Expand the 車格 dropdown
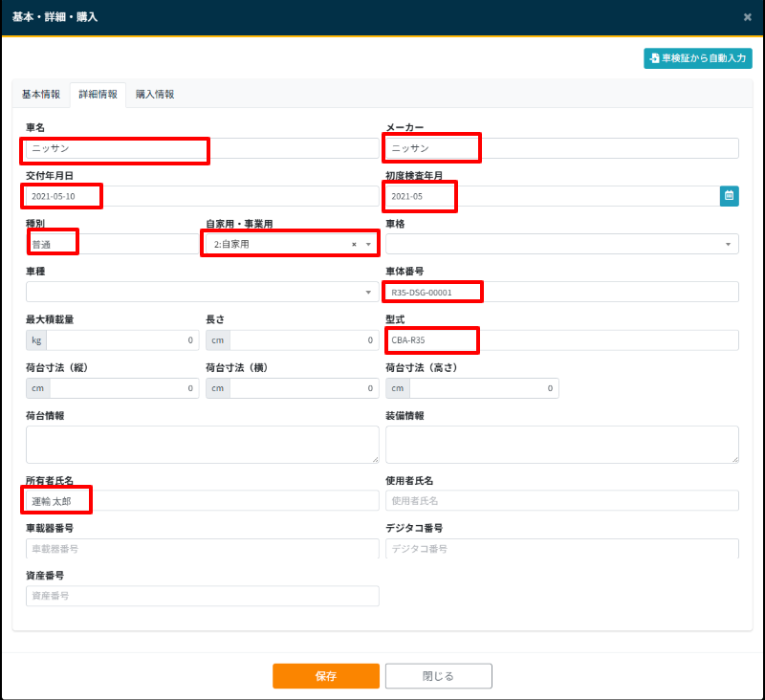765x700 pixels. tap(562, 244)
